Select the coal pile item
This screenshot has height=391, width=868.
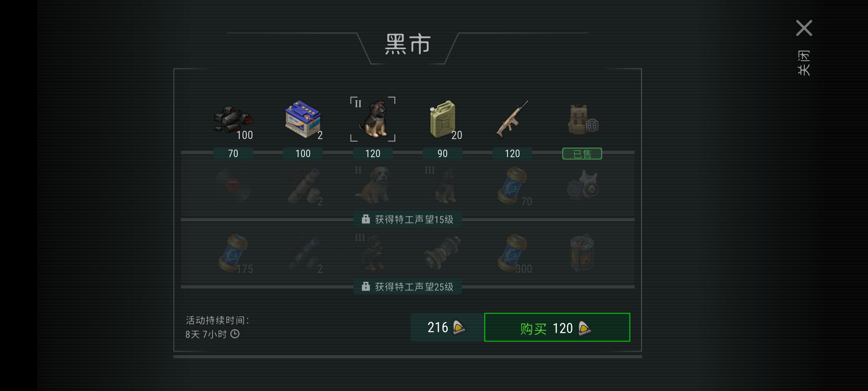point(233,120)
